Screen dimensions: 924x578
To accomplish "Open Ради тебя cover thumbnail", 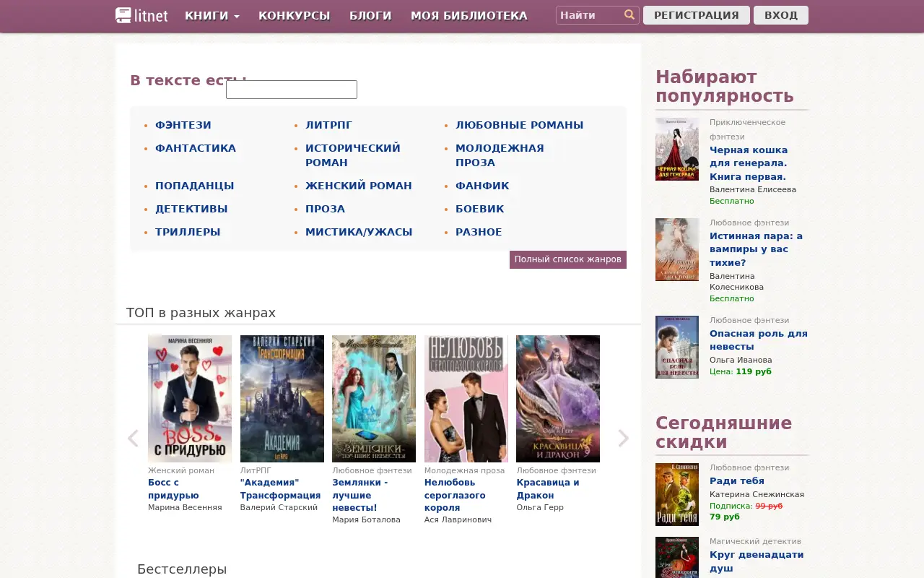I will coord(677,494).
